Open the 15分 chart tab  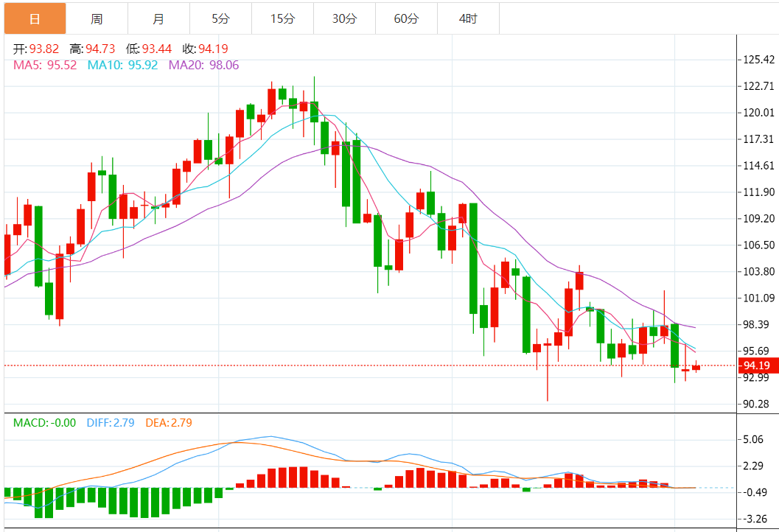(282, 19)
